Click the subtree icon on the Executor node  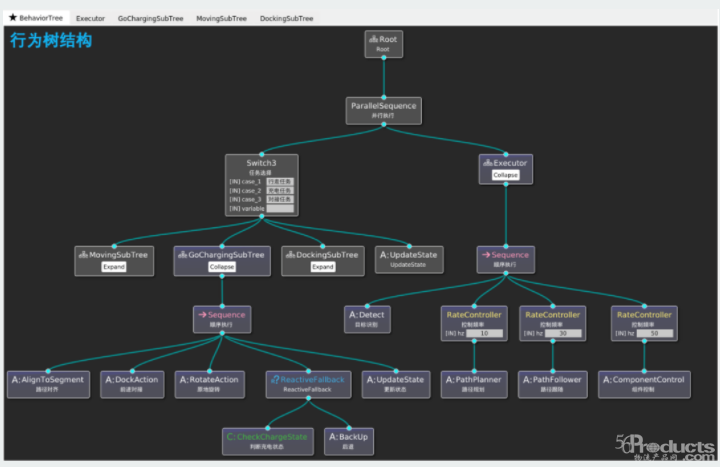(487, 162)
